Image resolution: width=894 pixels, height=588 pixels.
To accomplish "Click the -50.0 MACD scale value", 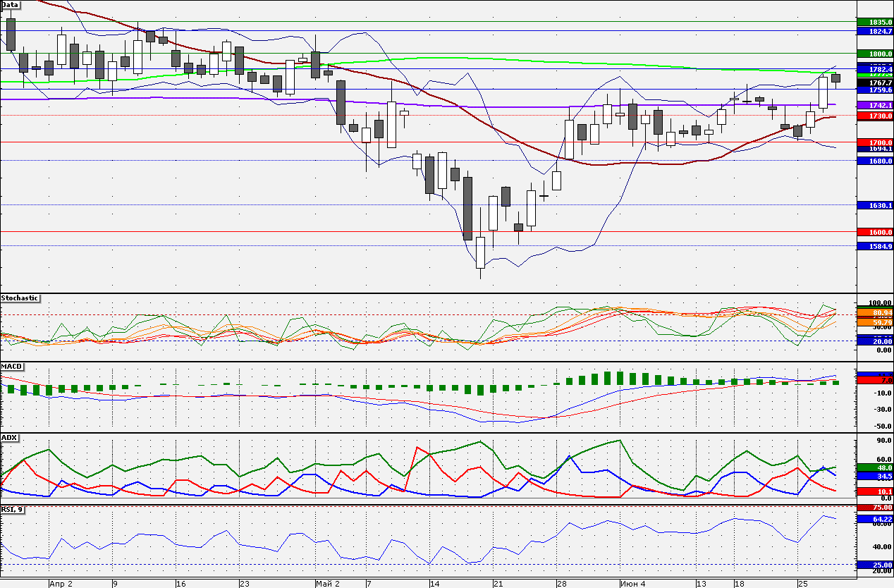I will click(x=883, y=426).
